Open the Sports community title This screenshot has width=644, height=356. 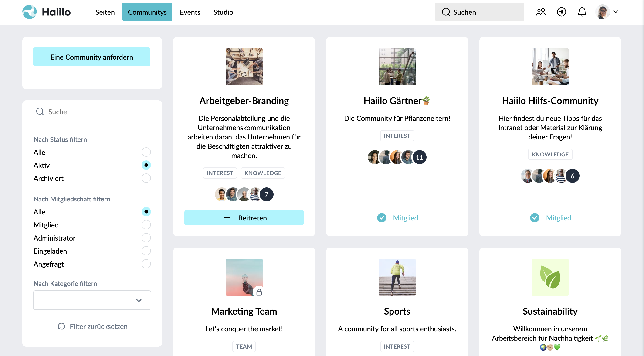coord(397,311)
